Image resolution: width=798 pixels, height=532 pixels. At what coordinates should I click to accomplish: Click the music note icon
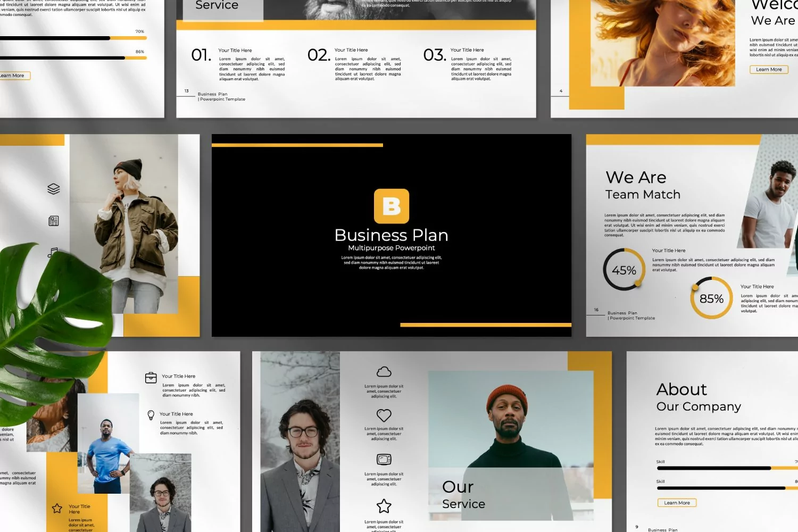pos(53,252)
